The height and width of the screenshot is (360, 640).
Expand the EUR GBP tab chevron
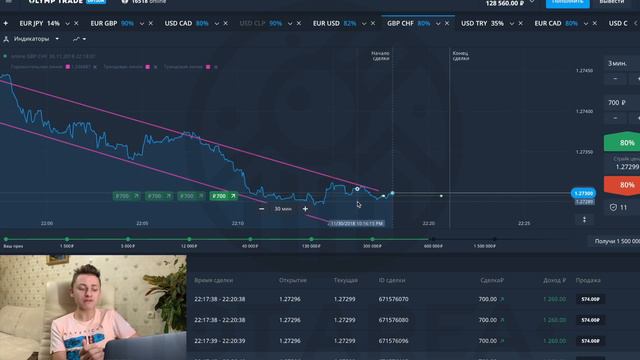click(x=142, y=24)
